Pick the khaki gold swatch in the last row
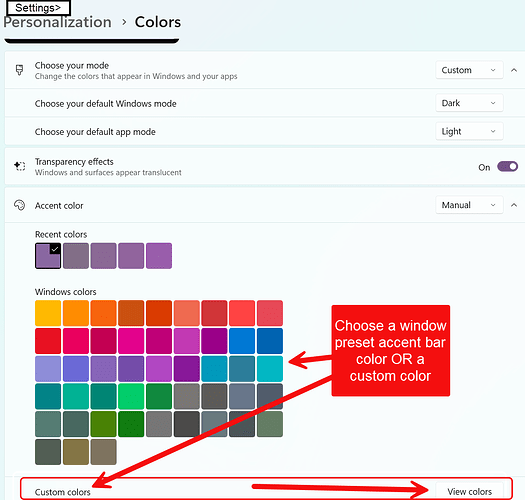 pos(76,452)
